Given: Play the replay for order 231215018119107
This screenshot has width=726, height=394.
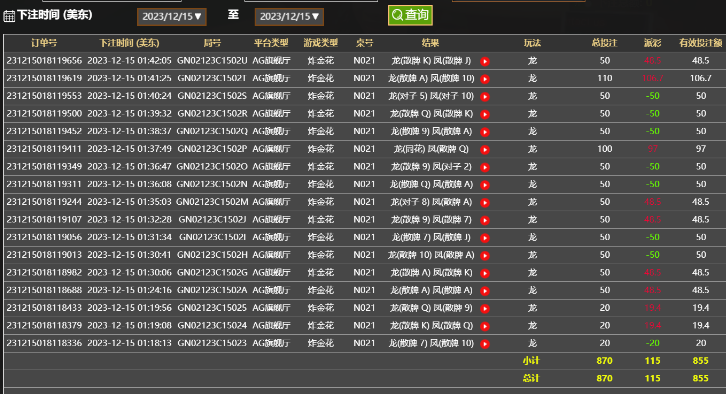Looking at the screenshot, I should tap(485, 220).
